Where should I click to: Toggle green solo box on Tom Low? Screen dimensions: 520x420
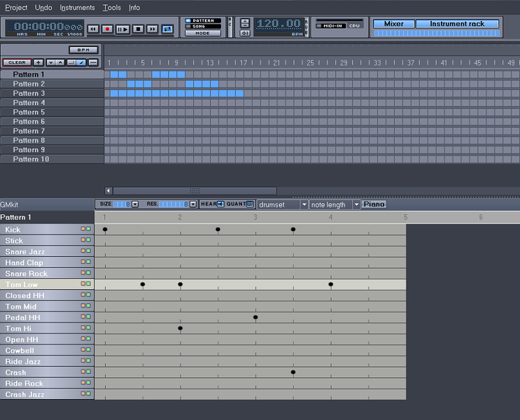pos(88,283)
